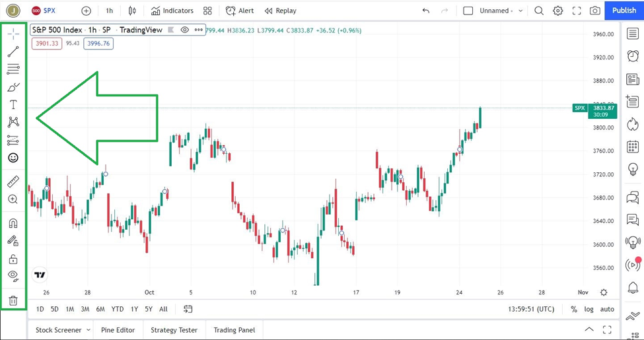Open the Unnamed layout dropdown
Viewport: 644px width, 340px height.
[501, 11]
